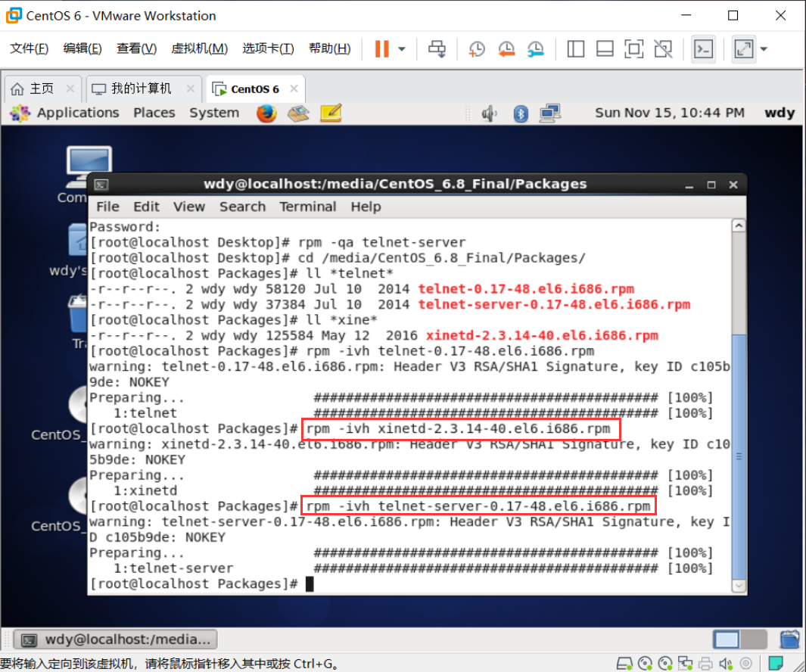
Task: Open the Terminal menu in terminal window
Action: (x=307, y=207)
